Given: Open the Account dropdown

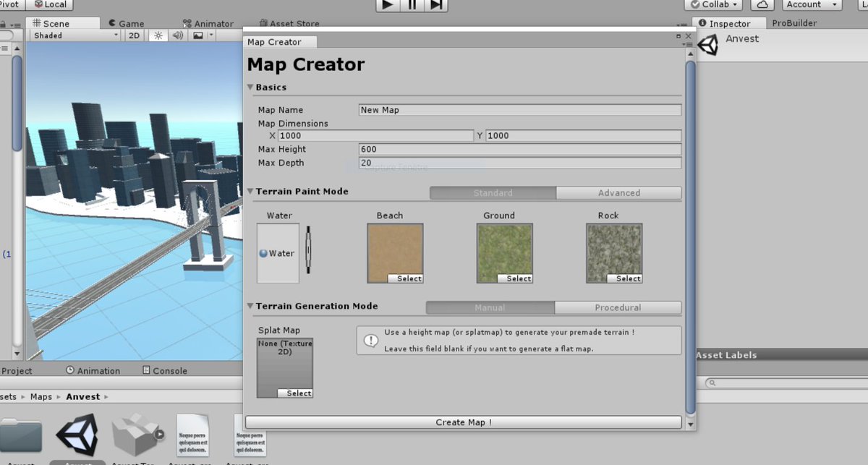Looking at the screenshot, I should click(x=810, y=4).
